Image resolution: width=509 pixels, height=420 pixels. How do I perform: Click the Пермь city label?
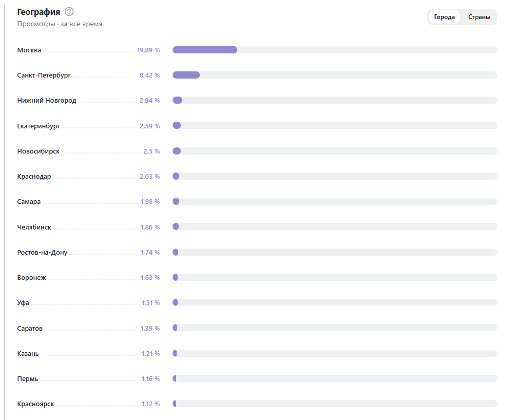point(28,379)
